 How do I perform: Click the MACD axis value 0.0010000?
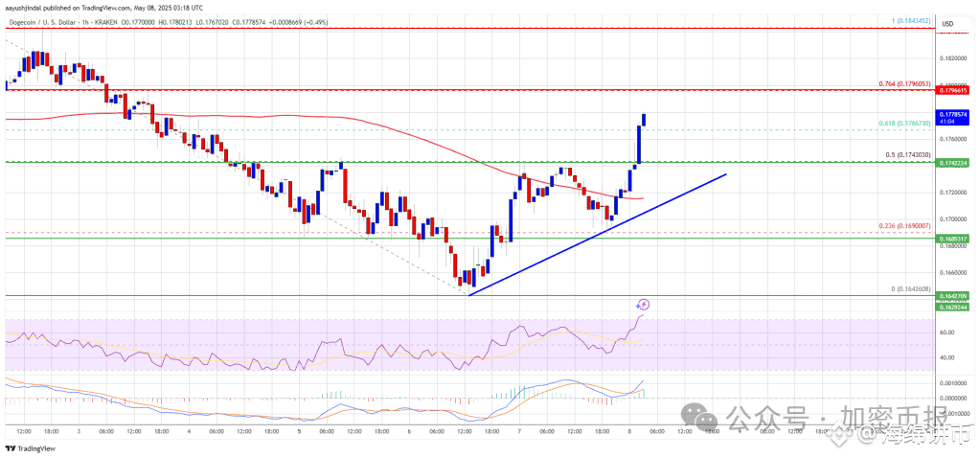(952, 382)
